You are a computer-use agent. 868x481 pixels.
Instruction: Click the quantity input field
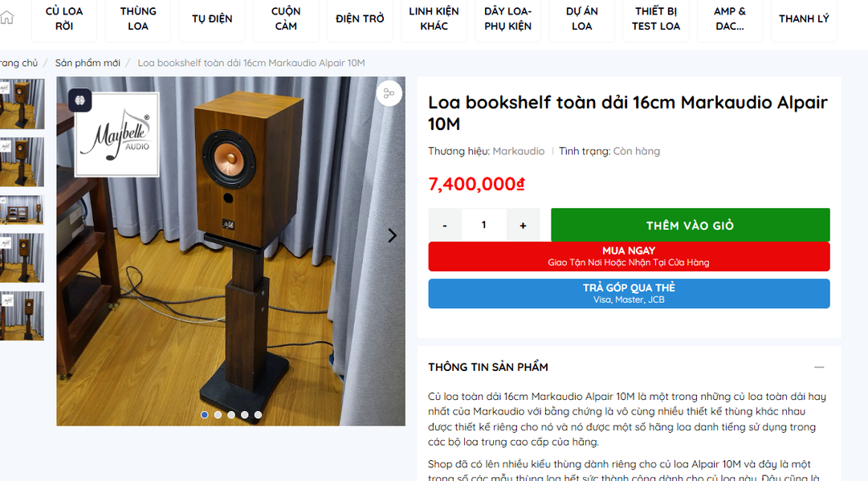pos(484,225)
